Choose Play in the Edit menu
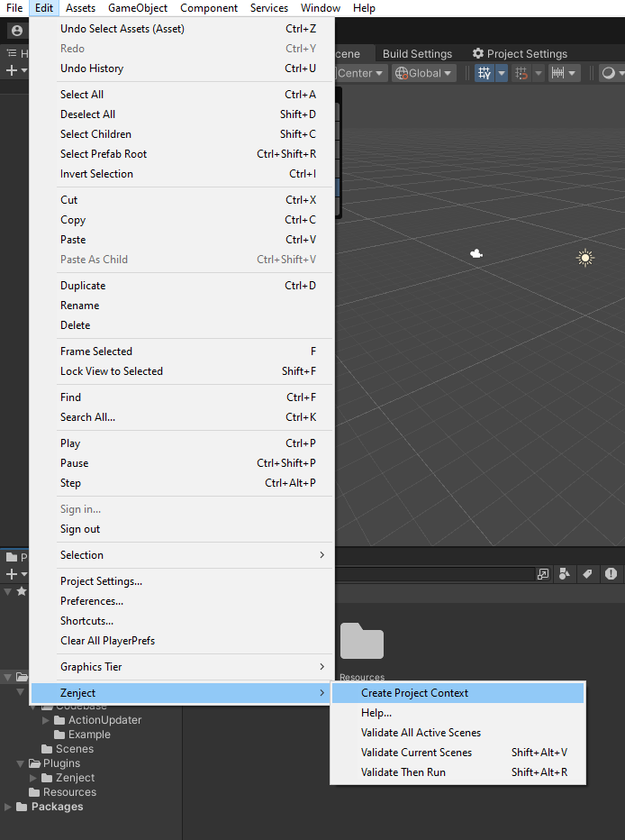The image size is (625, 840). (x=182, y=443)
